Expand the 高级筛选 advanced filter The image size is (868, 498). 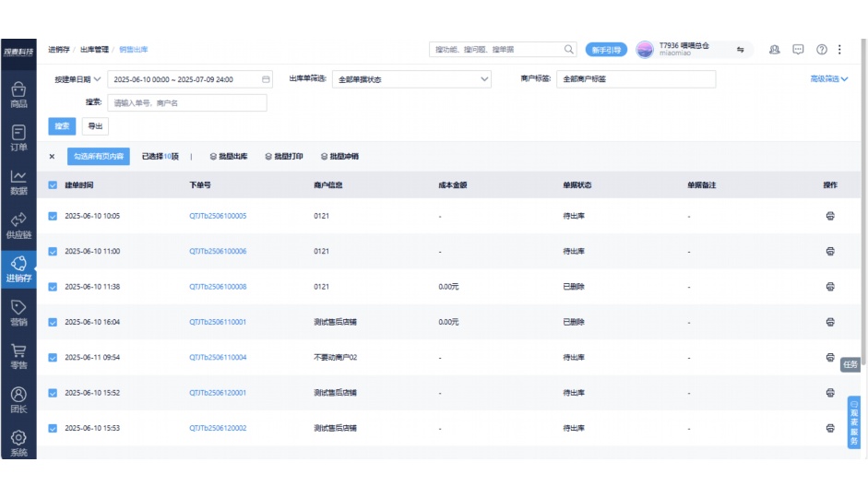[x=828, y=79]
